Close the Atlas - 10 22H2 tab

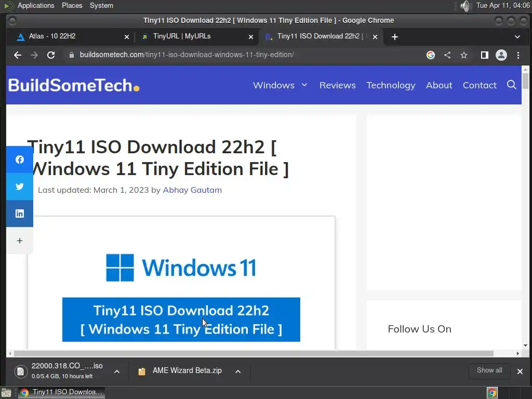pyautogui.click(x=127, y=37)
